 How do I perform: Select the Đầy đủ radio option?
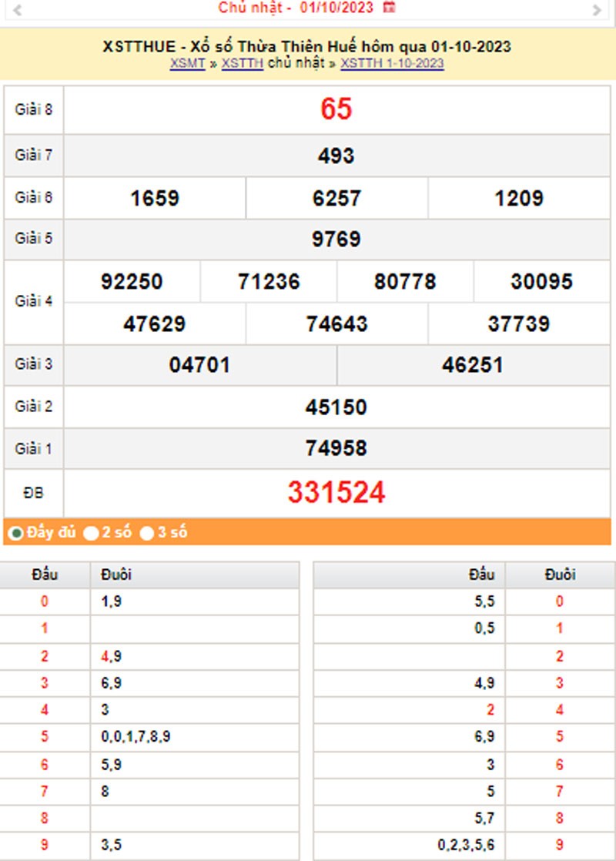[x=16, y=533]
